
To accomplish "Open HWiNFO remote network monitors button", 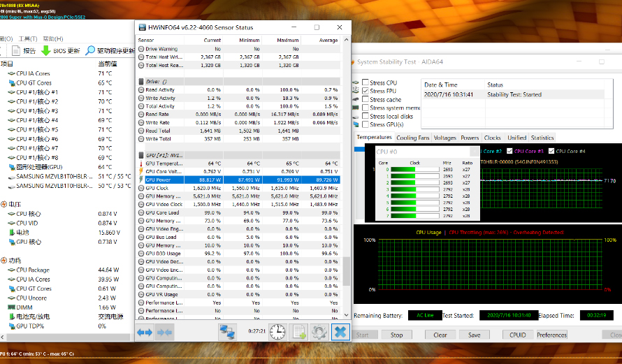I will pyautogui.click(x=227, y=332).
